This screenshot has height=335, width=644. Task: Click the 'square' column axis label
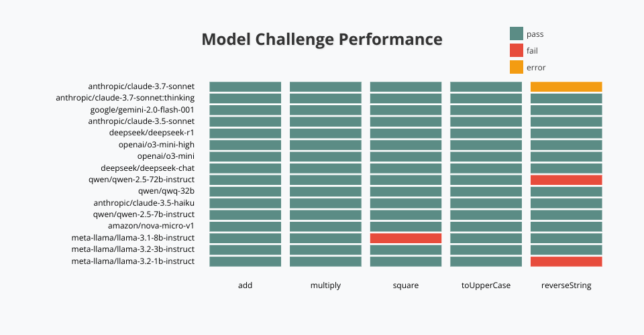coord(406,285)
